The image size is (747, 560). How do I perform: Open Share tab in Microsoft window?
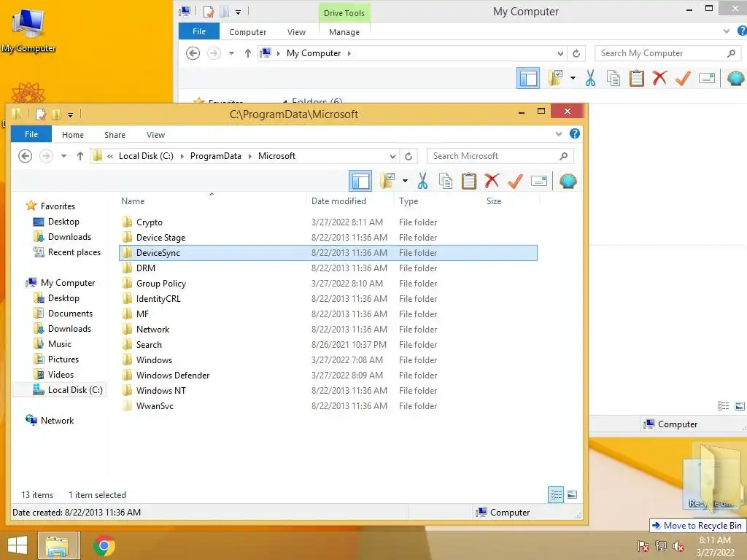pyautogui.click(x=115, y=135)
